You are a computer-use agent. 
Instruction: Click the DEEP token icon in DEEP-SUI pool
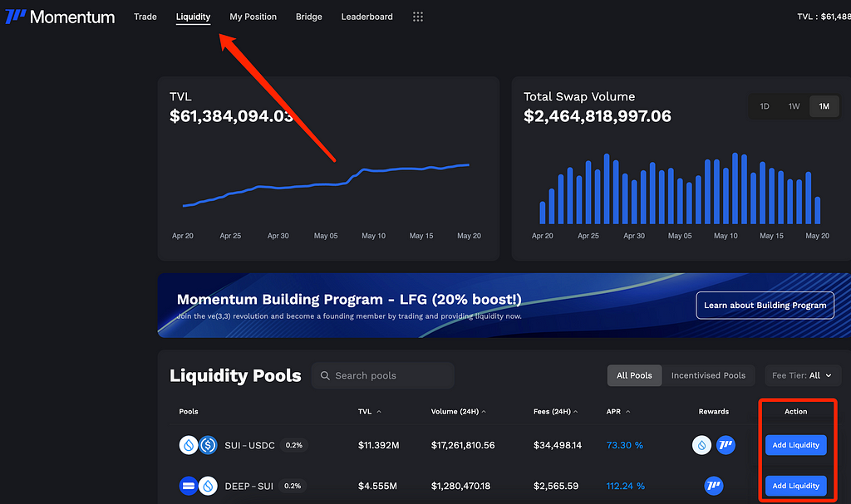pyautogui.click(x=189, y=486)
